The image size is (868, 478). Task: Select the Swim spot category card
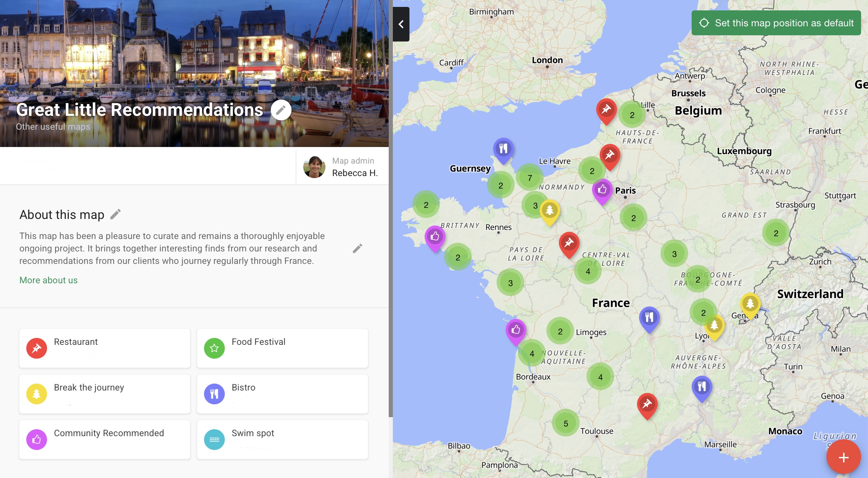(x=282, y=439)
